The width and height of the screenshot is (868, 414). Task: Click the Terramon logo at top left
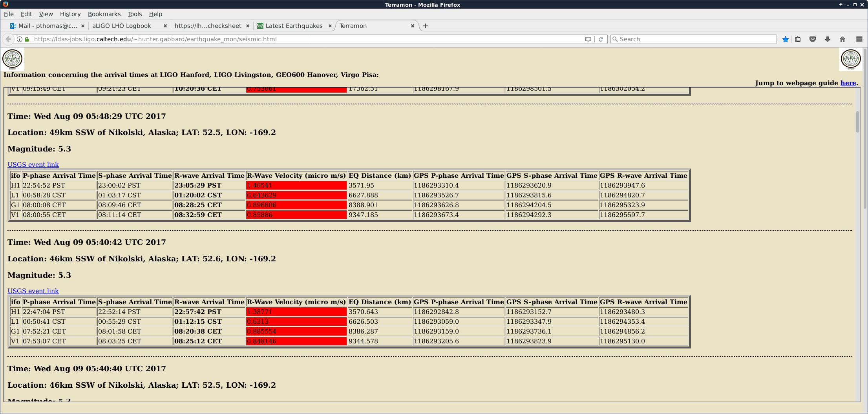(x=13, y=59)
